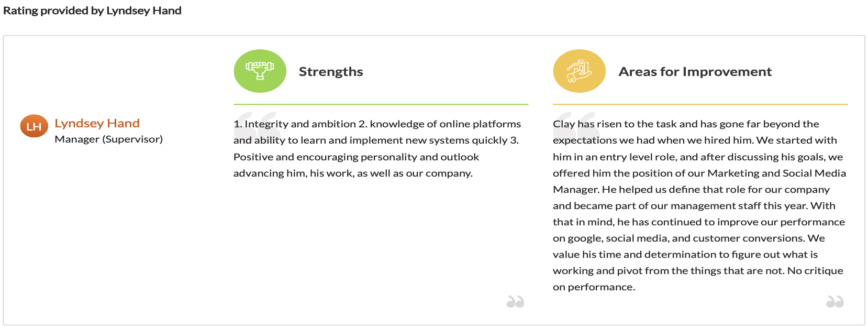The height and width of the screenshot is (326, 868).
Task: Open Lyndsey Hand's profile name link
Action: (x=97, y=123)
